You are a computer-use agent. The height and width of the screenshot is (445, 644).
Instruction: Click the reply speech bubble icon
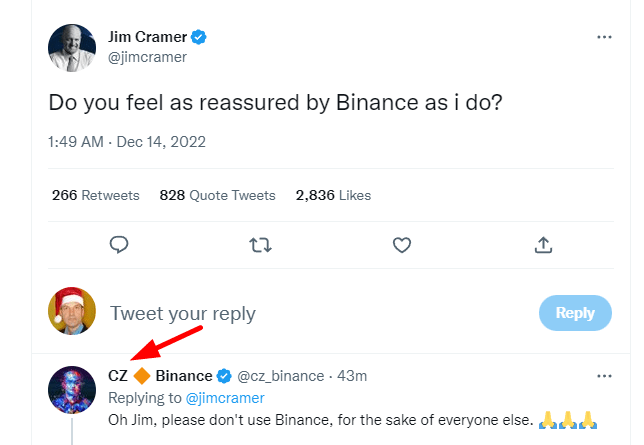[119, 244]
